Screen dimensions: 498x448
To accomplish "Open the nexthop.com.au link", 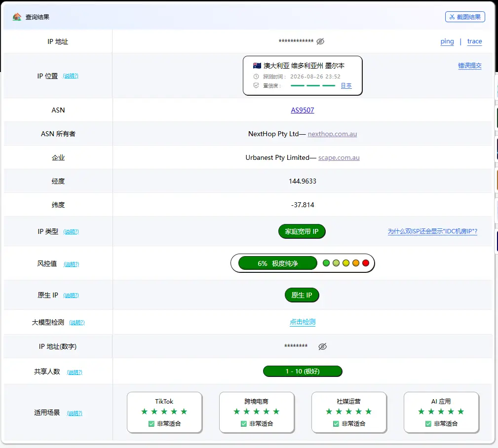I will (x=332, y=134).
